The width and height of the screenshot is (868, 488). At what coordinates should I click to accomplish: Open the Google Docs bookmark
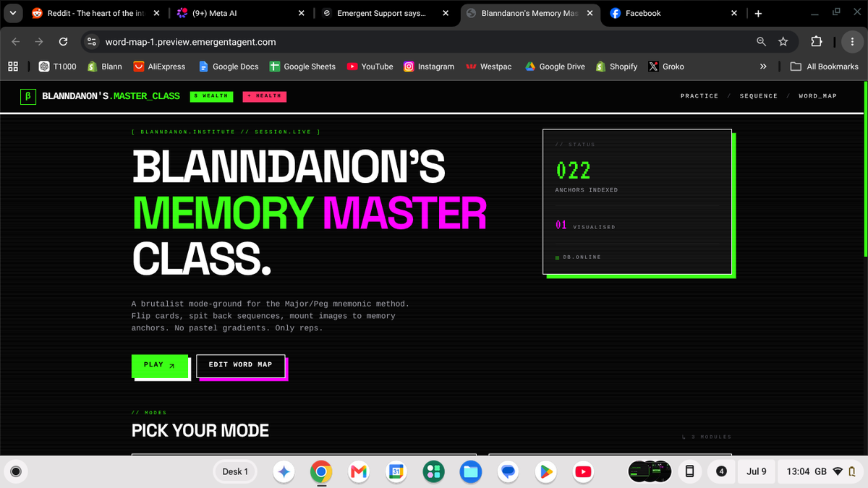point(229,67)
